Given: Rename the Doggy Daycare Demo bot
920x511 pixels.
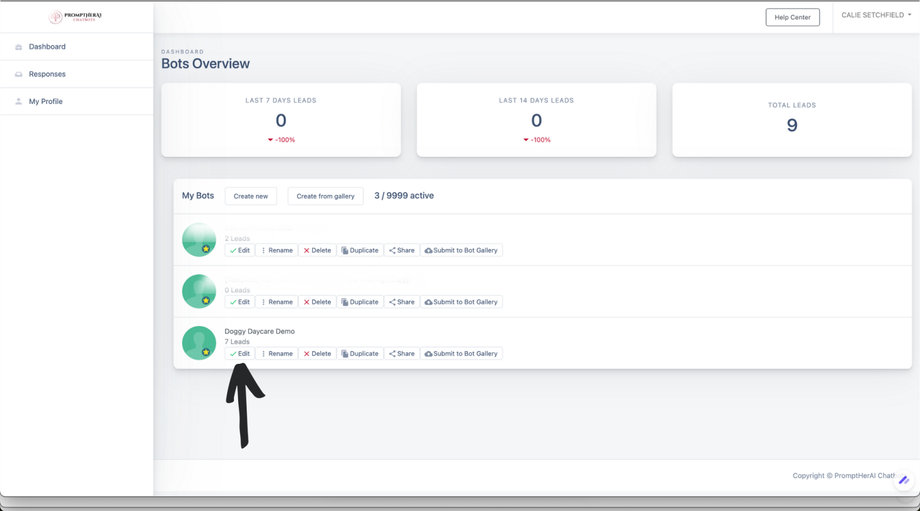Looking at the screenshot, I should click(x=276, y=354).
